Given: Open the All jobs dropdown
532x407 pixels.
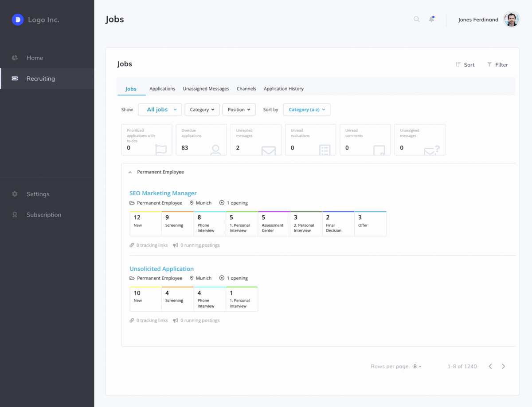Looking at the screenshot, I should pos(160,110).
